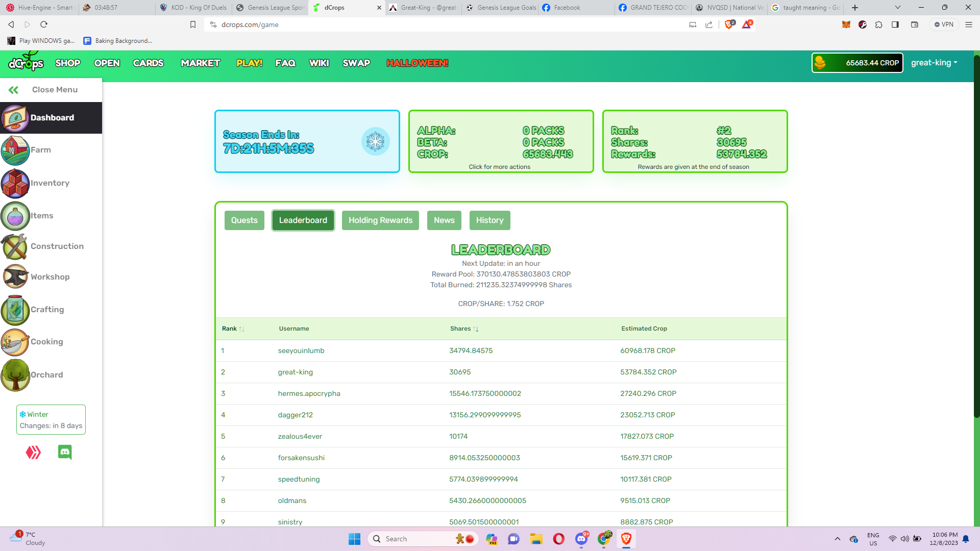
Task: Click username seeyouinlumb in leaderboard
Action: (x=301, y=350)
